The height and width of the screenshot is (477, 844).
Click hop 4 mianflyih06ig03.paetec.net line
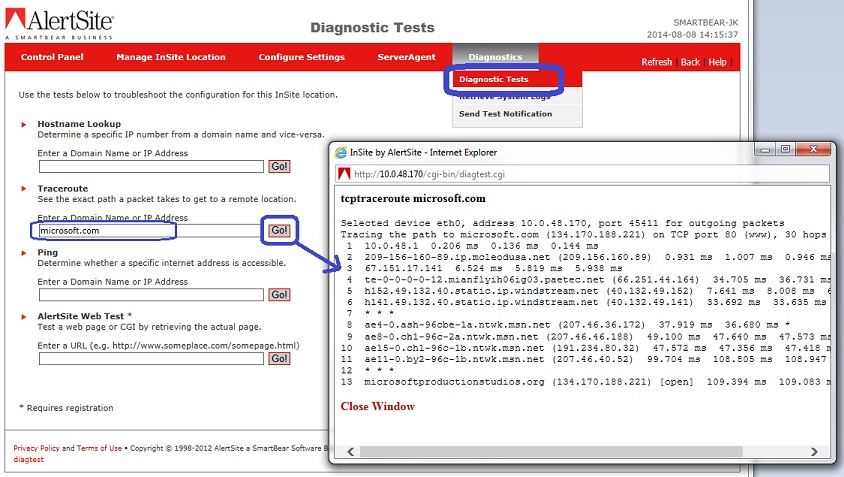[x=586, y=279]
